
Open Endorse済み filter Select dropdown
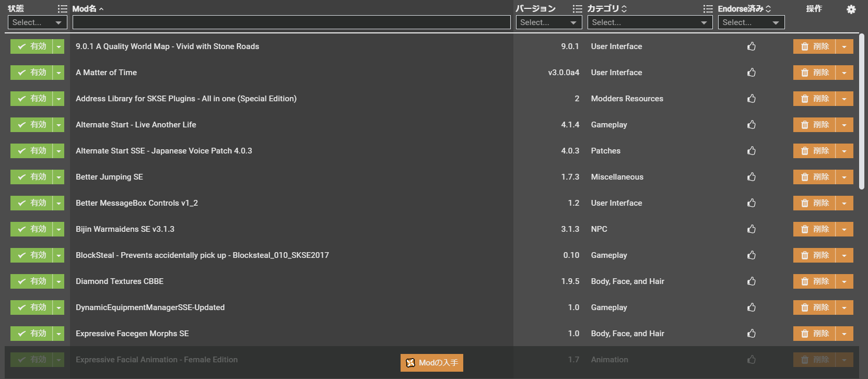(x=751, y=22)
